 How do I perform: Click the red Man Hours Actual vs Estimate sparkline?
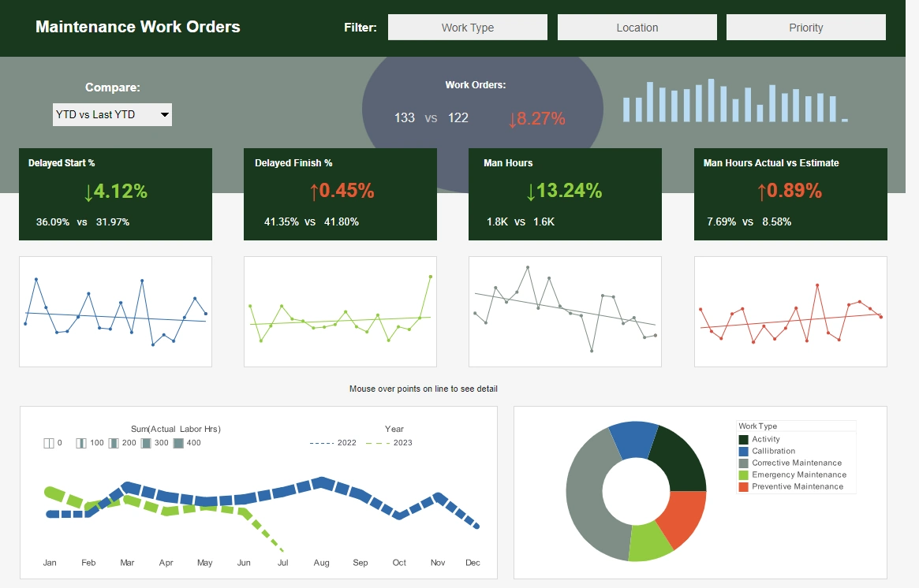click(790, 311)
